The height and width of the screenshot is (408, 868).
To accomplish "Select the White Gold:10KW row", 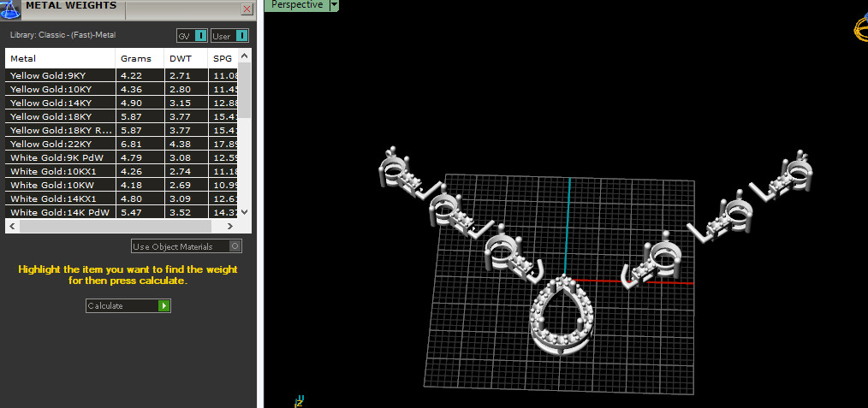I will pos(122,186).
